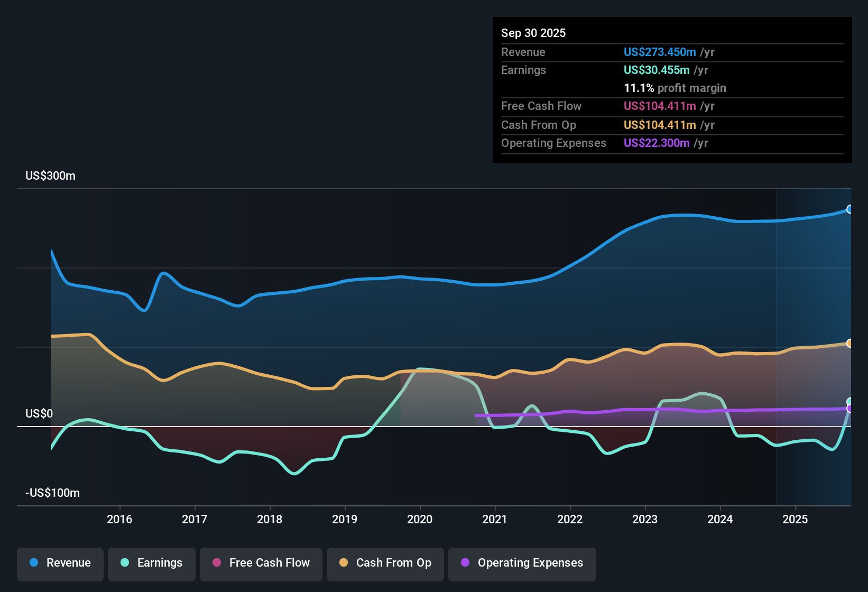This screenshot has height=592, width=868.
Task: Toggle the Revenue series visibility
Action: click(x=60, y=563)
